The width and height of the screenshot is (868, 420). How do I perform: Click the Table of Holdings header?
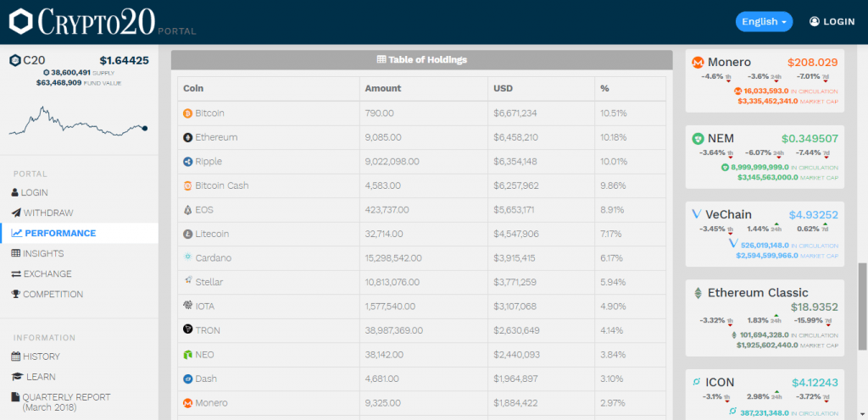pyautogui.click(x=422, y=59)
